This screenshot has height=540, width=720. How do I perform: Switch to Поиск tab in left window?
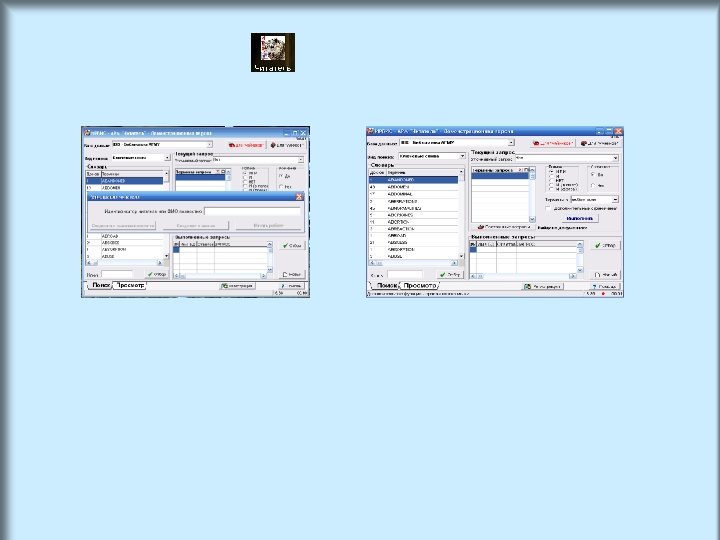[101, 285]
